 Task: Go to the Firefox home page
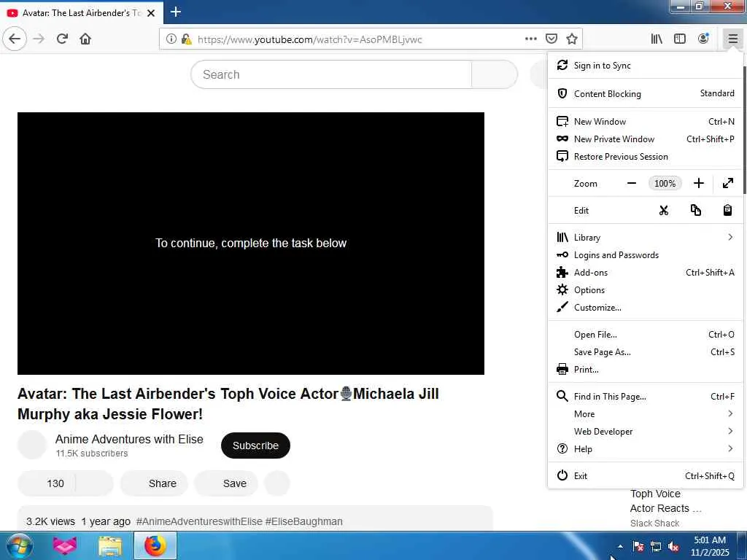85,39
